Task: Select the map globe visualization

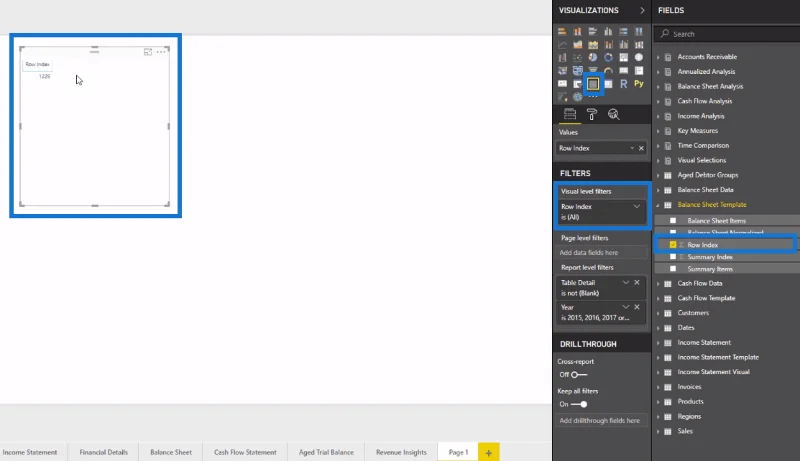Action: click(639, 58)
